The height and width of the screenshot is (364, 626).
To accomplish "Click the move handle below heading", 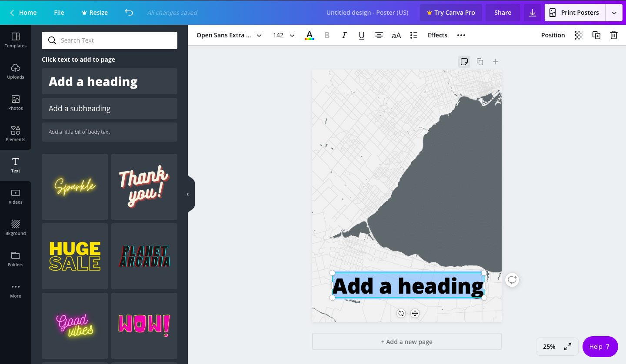I will 415,313.
